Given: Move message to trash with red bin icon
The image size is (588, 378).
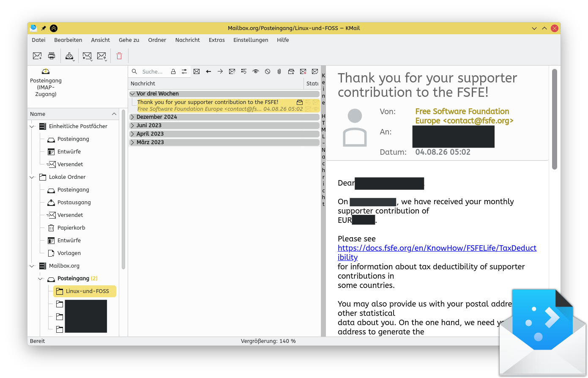Looking at the screenshot, I should tap(119, 56).
